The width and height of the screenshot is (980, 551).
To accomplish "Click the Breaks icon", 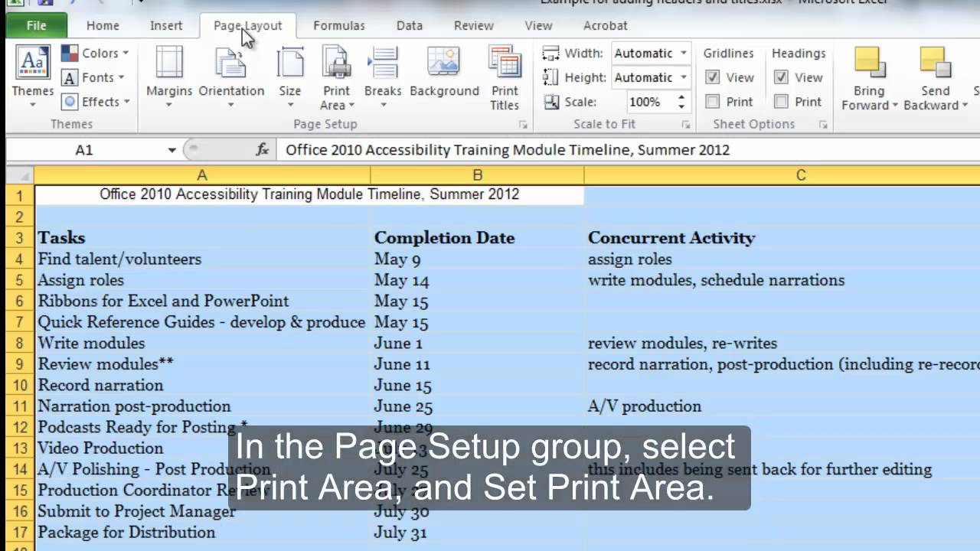I will [382, 63].
